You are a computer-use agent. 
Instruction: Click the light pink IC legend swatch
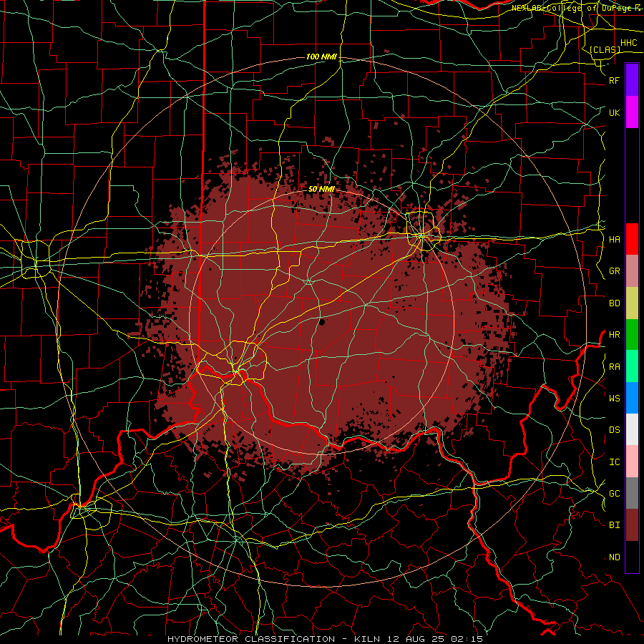click(632, 462)
